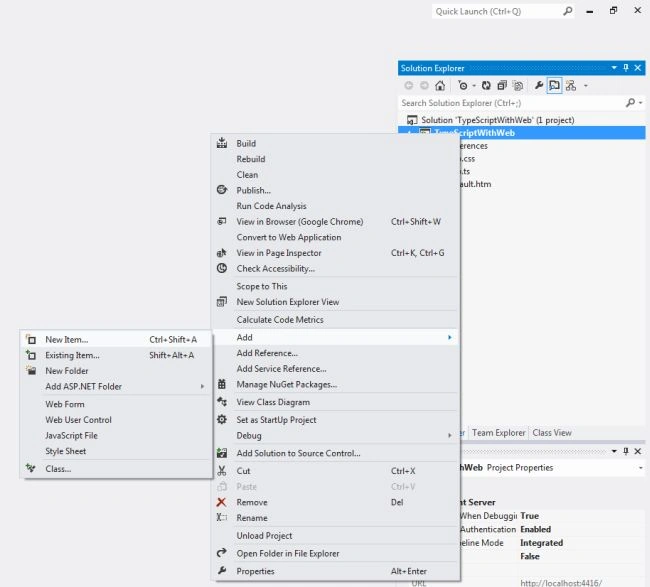This screenshot has width=650, height=587.
Task: Choose View in Page Inspector
Action: point(335,253)
